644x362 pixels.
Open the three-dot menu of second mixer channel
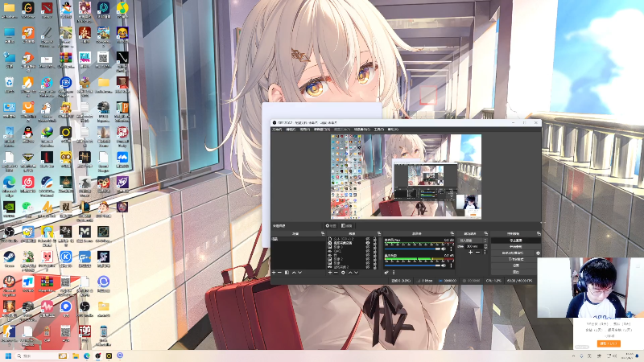[451, 265]
